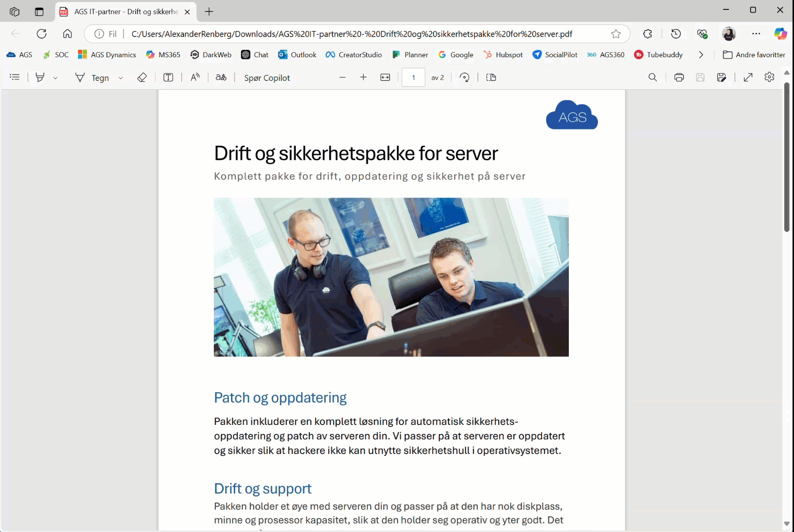Open Google bookmark
This screenshot has height=532, width=794.
[x=456, y=55]
